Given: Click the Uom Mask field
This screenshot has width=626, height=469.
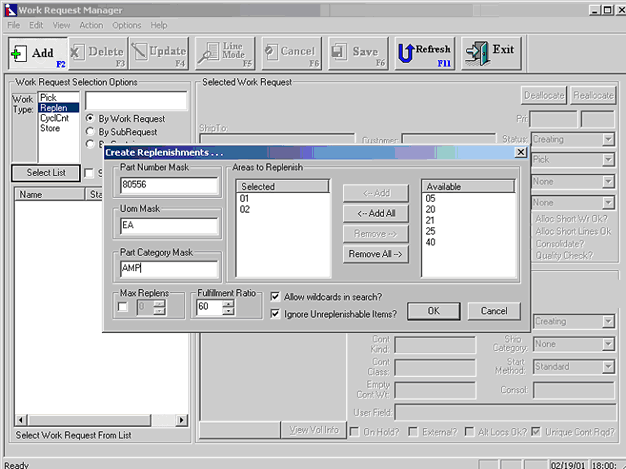Looking at the screenshot, I should pos(169,226).
